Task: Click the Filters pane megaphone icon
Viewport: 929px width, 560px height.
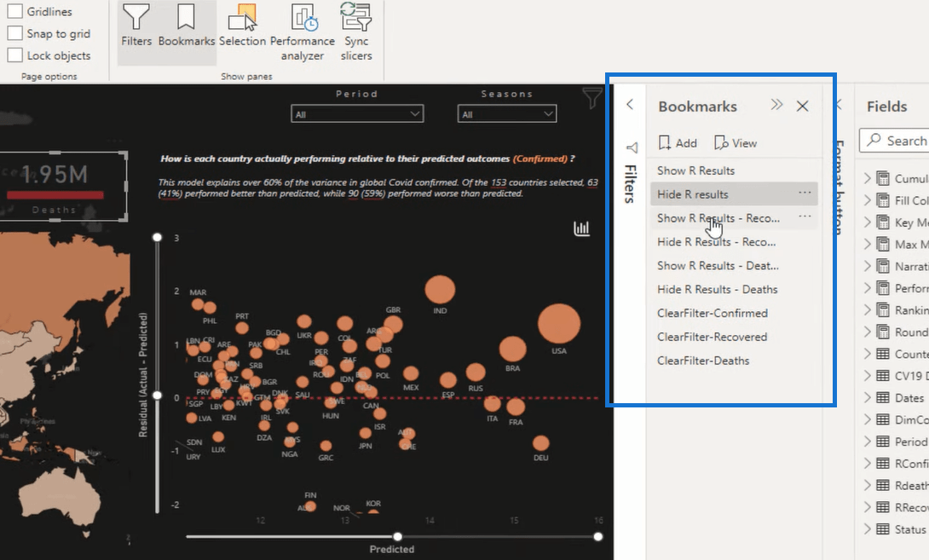Action: click(632, 147)
